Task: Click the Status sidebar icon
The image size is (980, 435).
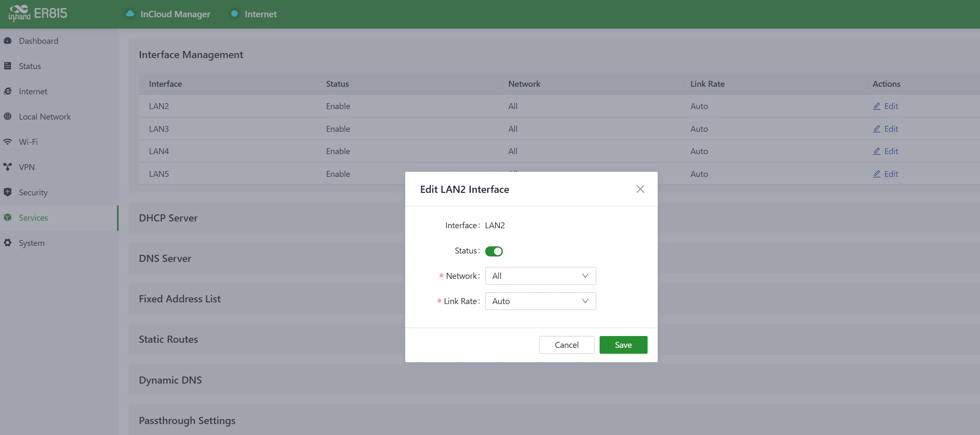Action: [8, 66]
